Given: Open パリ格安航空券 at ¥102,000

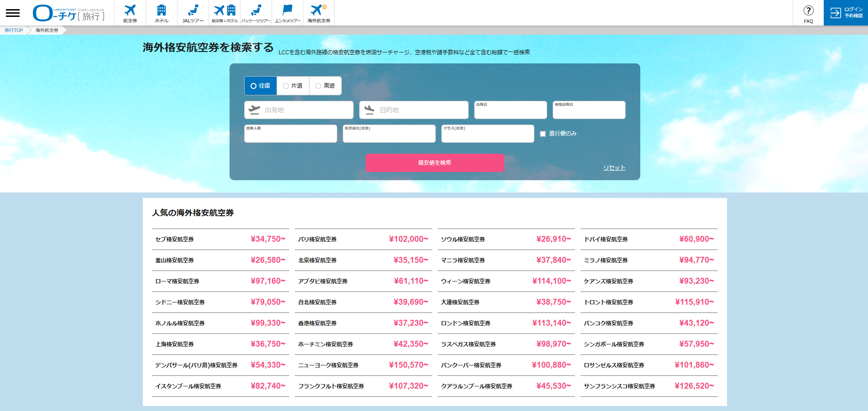Looking at the screenshot, I should pyautogui.click(x=363, y=239).
